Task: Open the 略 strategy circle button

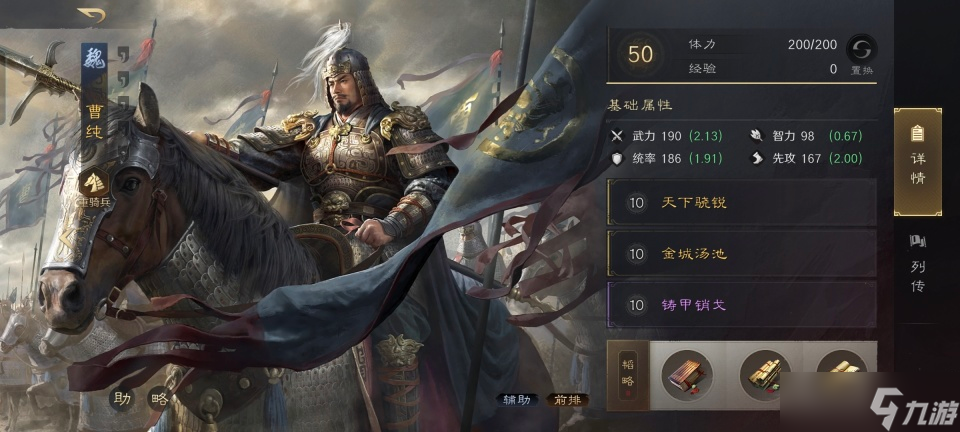Action: click(159, 399)
